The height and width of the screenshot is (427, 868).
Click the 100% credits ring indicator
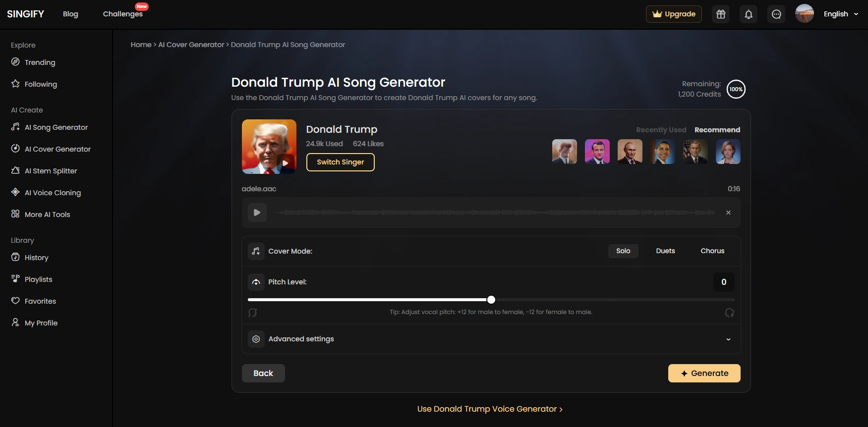[x=736, y=89]
